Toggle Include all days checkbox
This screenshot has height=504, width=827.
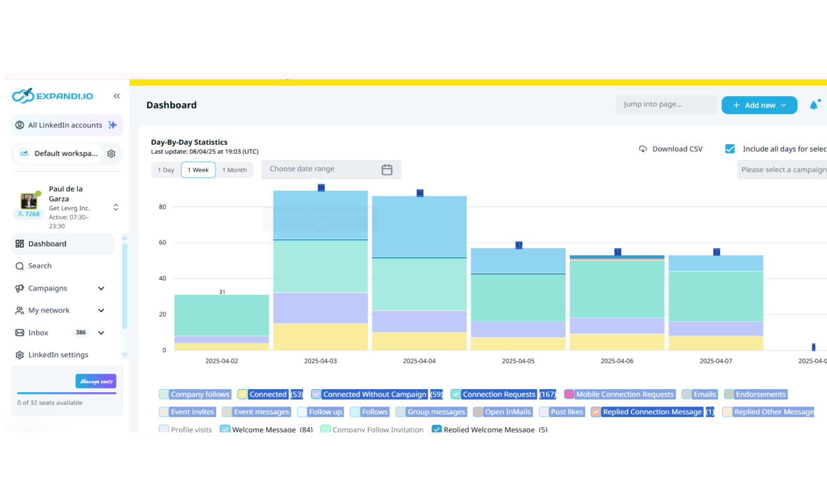point(729,149)
